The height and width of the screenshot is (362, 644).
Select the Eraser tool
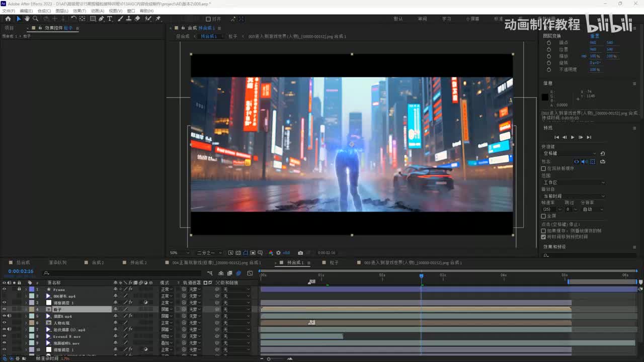137,19
